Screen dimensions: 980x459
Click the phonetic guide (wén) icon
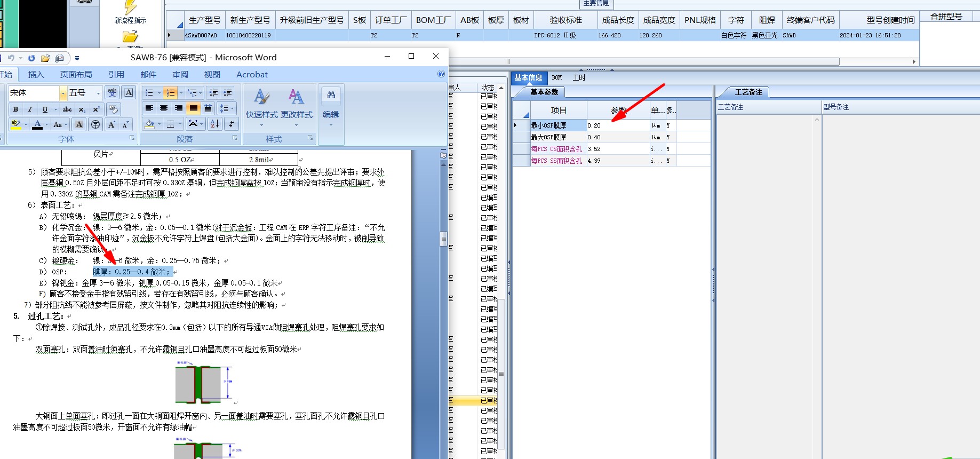click(x=112, y=93)
